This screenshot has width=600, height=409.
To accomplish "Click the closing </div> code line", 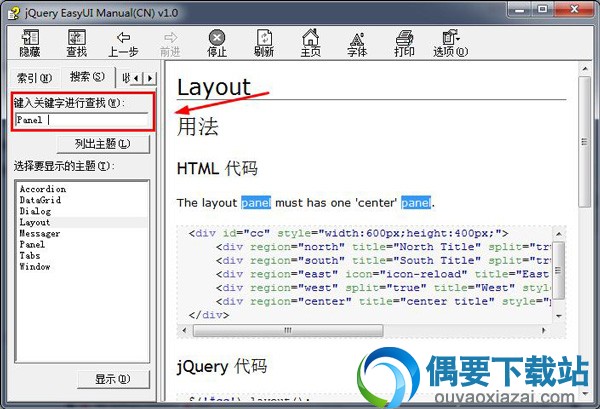I will (209, 315).
